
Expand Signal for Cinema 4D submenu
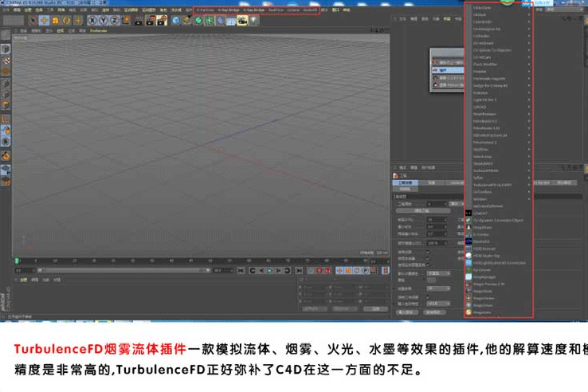(500, 86)
